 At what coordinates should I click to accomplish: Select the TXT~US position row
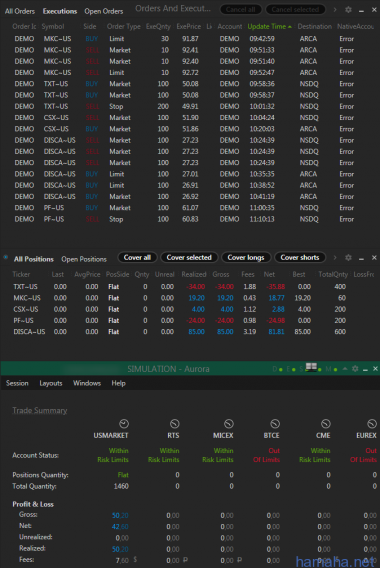[x=190, y=287]
